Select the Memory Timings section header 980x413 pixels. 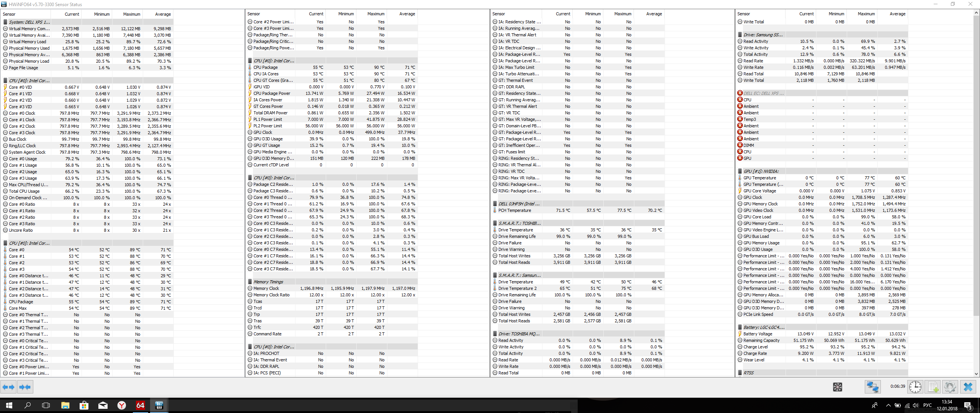[268, 282]
